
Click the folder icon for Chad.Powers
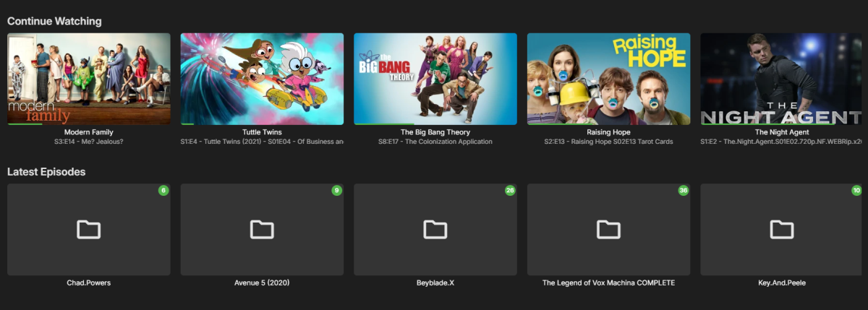click(88, 230)
